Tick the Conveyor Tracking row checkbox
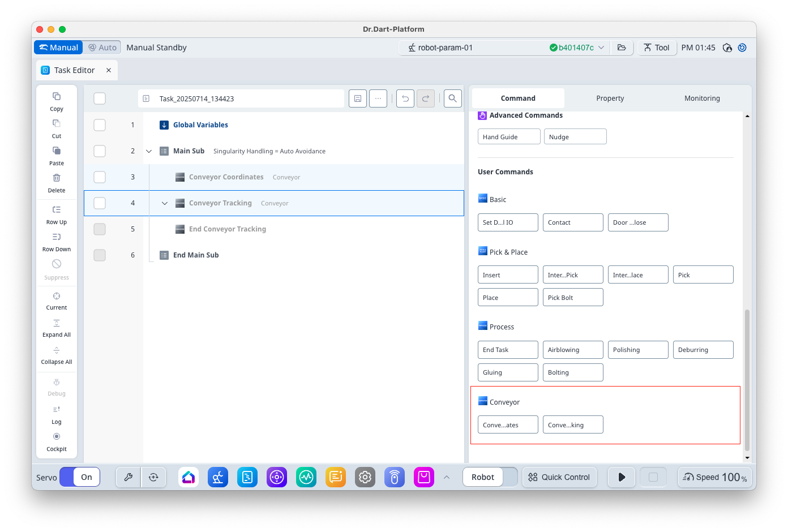The height and width of the screenshot is (532, 788). tap(100, 203)
